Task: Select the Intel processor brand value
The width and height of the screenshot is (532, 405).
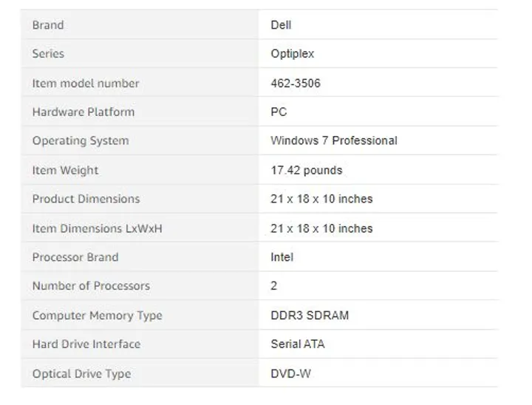Action: click(x=282, y=257)
